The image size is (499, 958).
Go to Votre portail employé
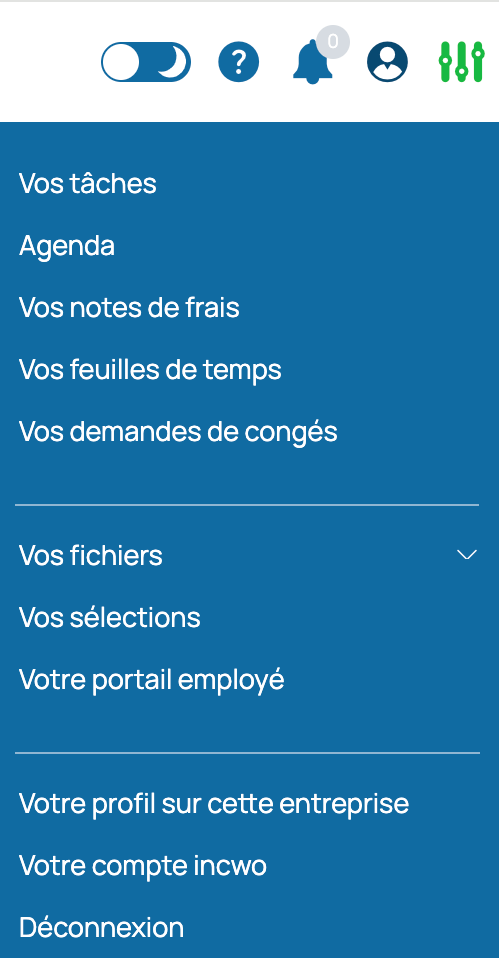(x=152, y=680)
